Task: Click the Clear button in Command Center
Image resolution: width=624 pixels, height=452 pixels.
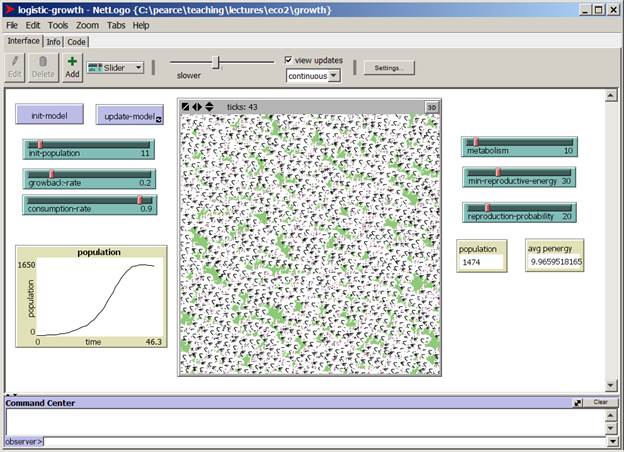Action: click(x=599, y=402)
